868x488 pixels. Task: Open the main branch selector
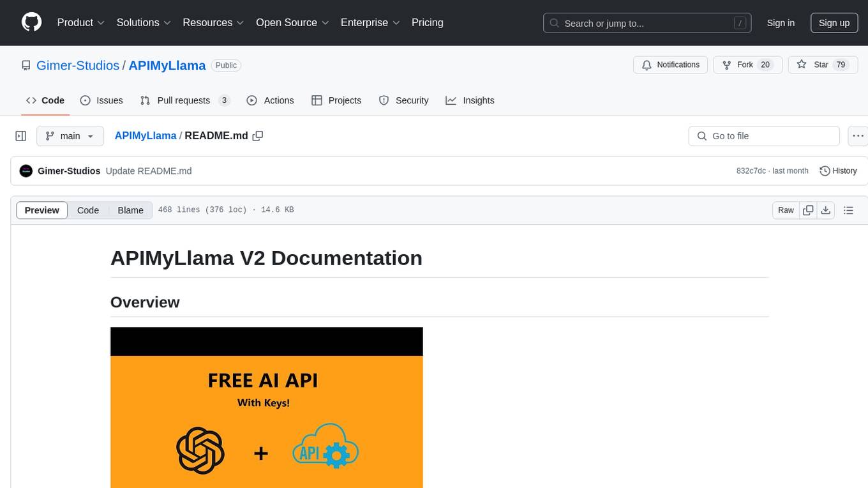70,136
